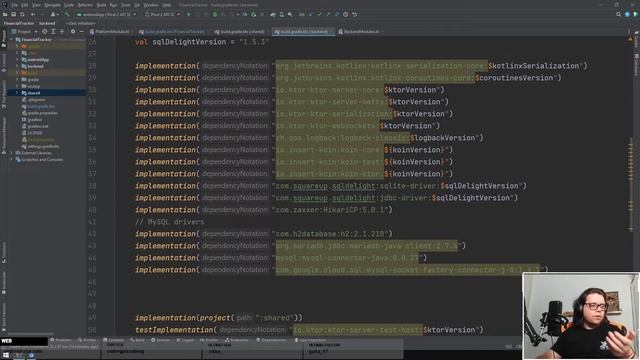Open the App Inspection tool window
Screen dimensions: 640x360
311,340
